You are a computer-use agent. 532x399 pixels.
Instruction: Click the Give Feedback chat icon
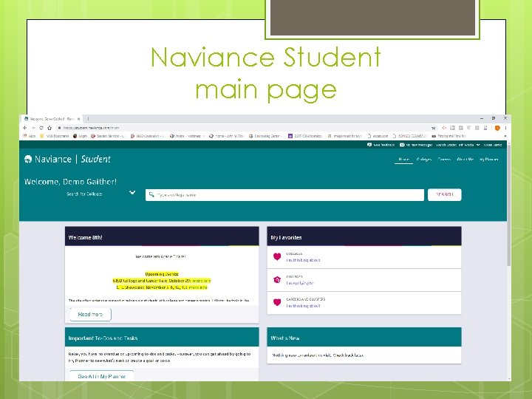click(369, 145)
